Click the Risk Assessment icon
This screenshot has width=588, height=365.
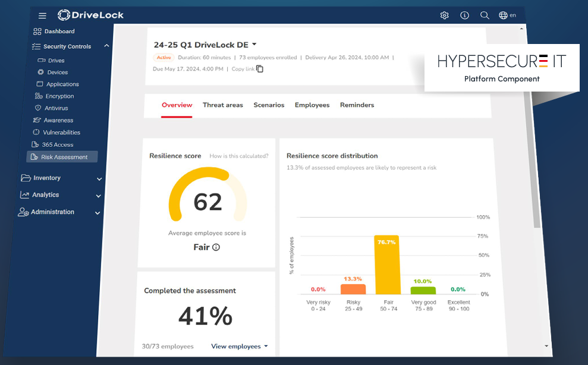point(34,157)
